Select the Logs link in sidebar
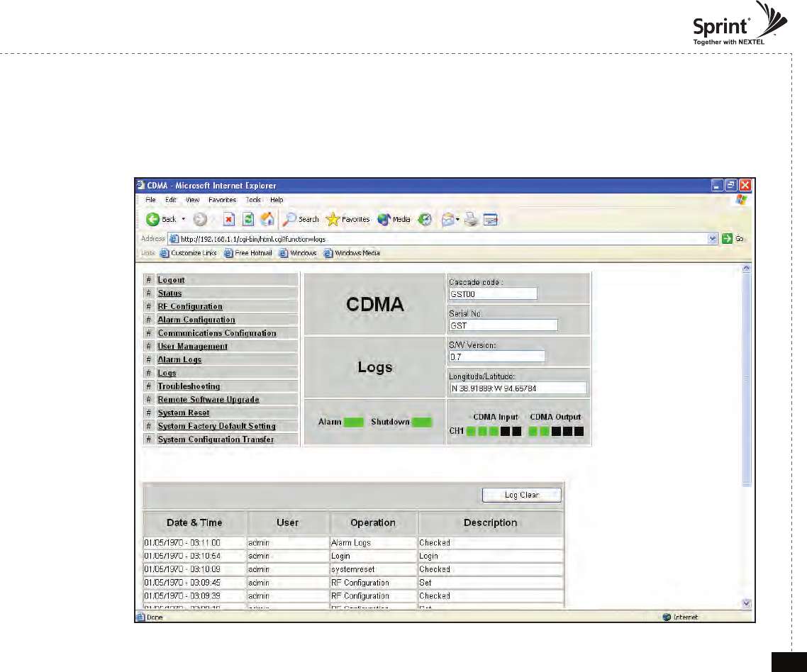 pyautogui.click(x=167, y=373)
